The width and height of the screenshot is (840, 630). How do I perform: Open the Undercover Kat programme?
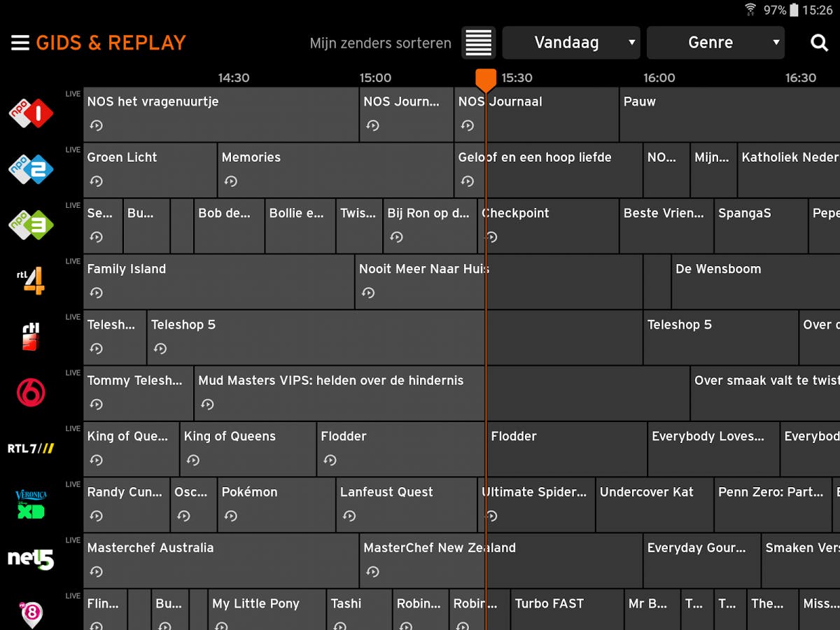tap(654, 505)
